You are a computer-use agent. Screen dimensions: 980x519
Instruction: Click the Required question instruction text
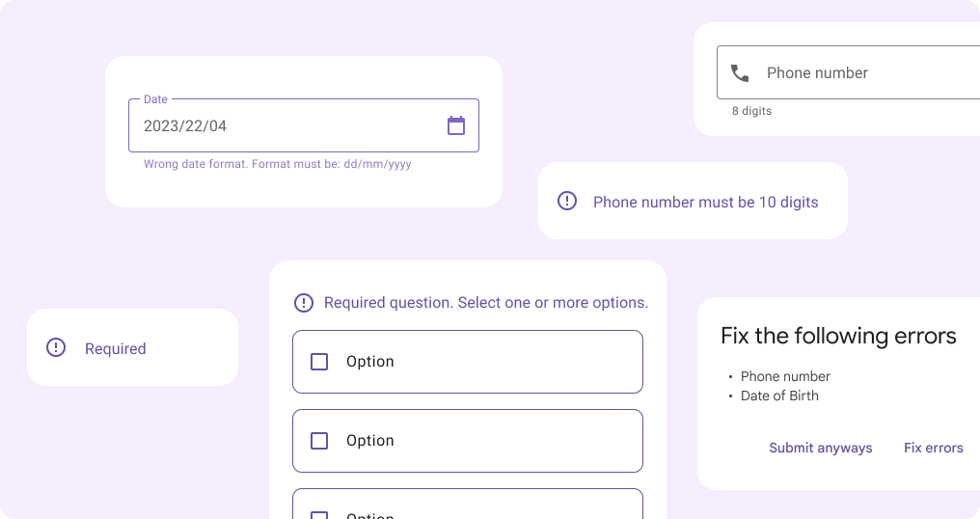click(x=485, y=303)
